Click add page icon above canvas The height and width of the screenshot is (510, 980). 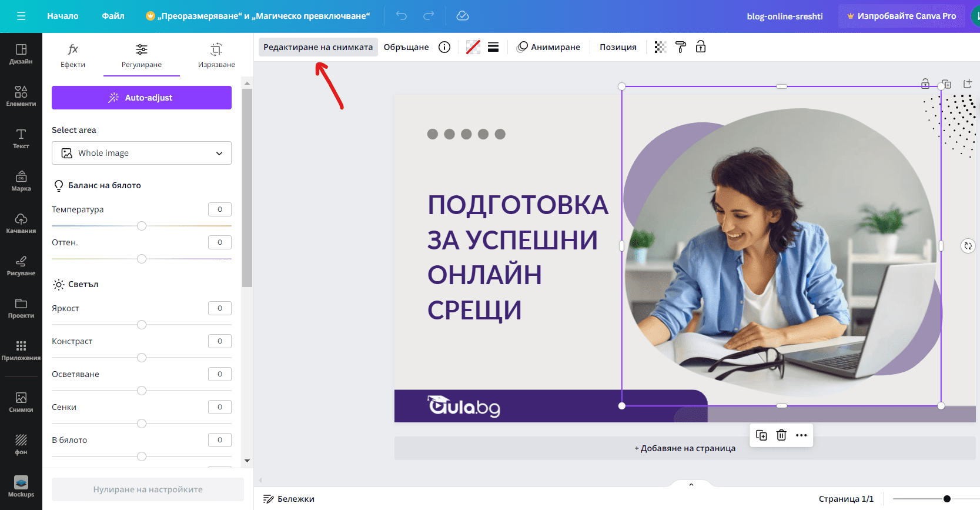968,84
